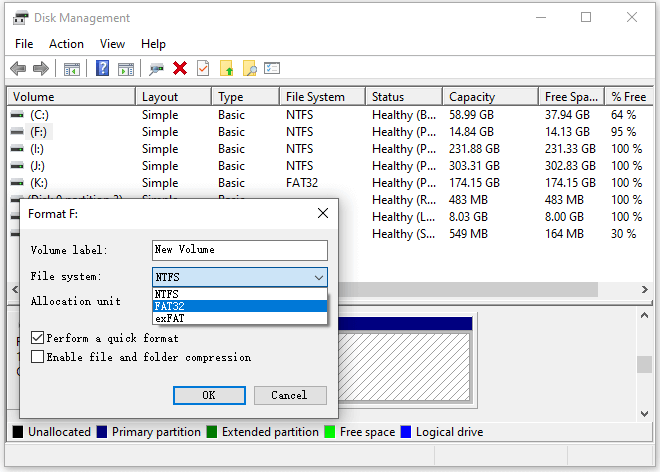Click the checklist settings toolbar icon

272,68
